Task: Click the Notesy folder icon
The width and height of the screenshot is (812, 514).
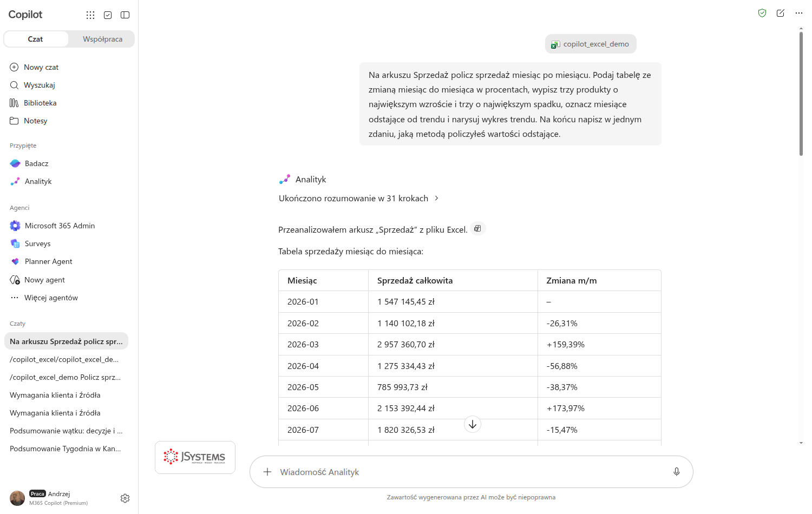Action: click(14, 121)
